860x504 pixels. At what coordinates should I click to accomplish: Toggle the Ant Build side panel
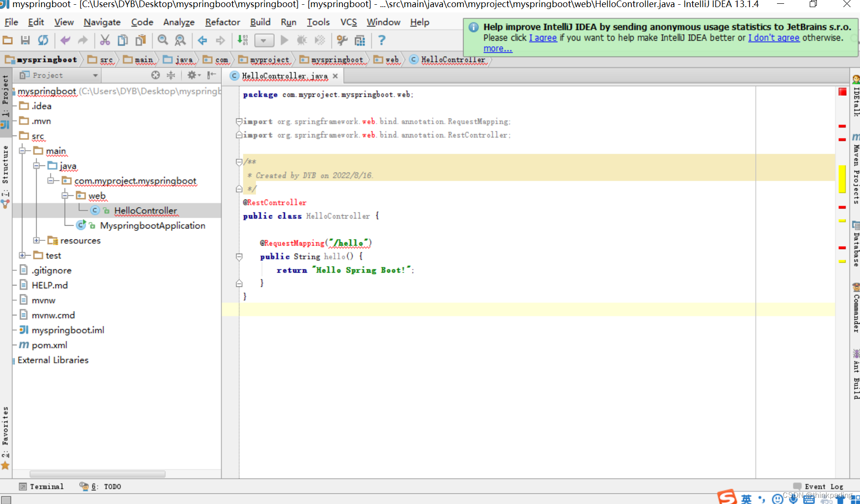pyautogui.click(x=856, y=376)
